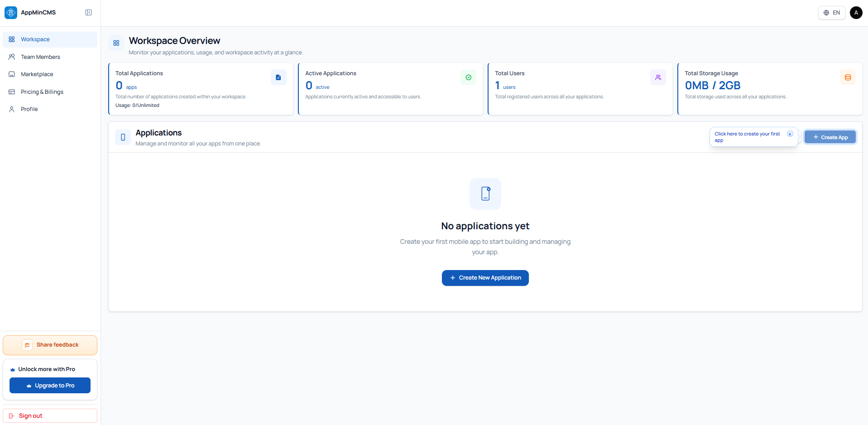Click the 'Workspace Overview' heading
This screenshot has height=425, width=868.
pyautogui.click(x=174, y=41)
